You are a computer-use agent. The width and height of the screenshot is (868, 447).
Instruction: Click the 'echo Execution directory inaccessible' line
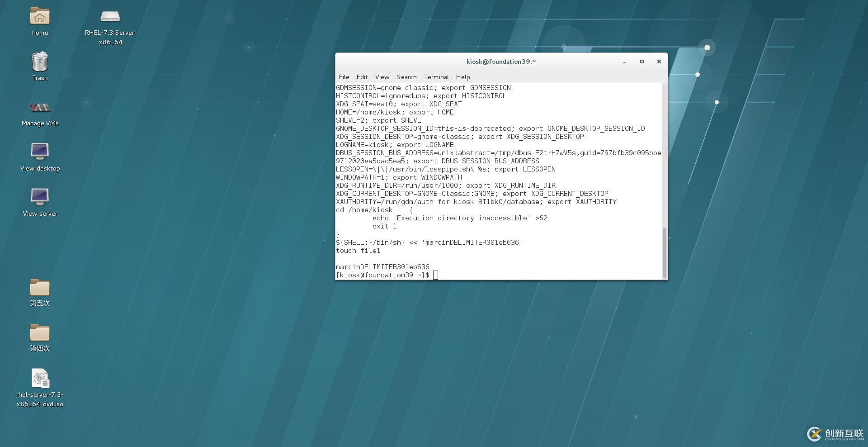point(460,218)
